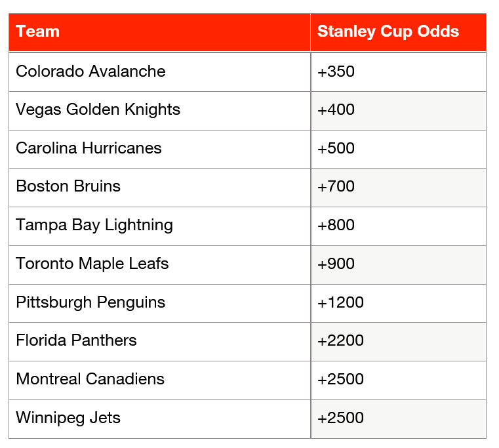
Task: Click the Carolina Hurricanes team cell
Action: pyautogui.click(x=89, y=148)
